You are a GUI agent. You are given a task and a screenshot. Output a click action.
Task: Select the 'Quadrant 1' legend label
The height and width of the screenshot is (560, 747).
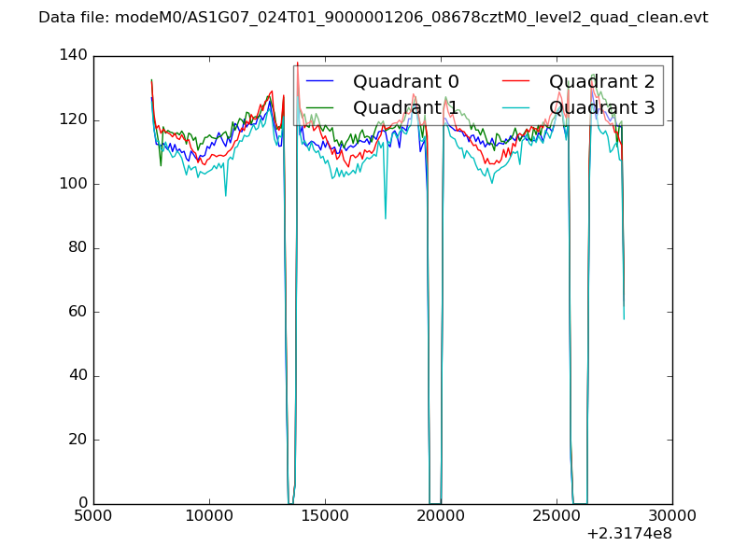coord(405,108)
